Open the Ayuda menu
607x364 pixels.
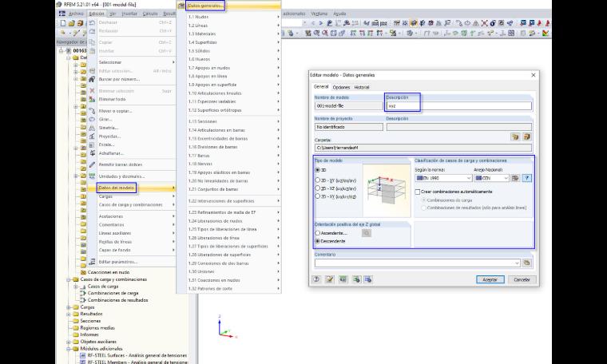[339, 14]
